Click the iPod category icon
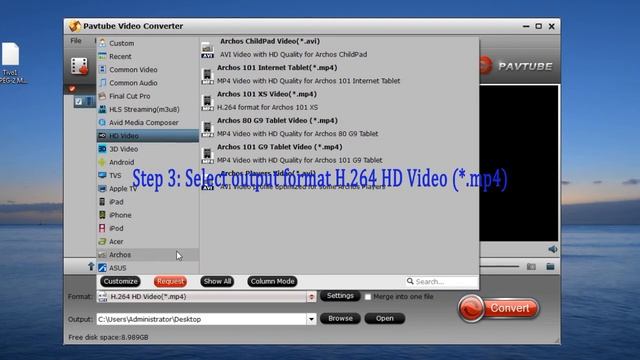This screenshot has width=640, height=360. click(x=102, y=228)
